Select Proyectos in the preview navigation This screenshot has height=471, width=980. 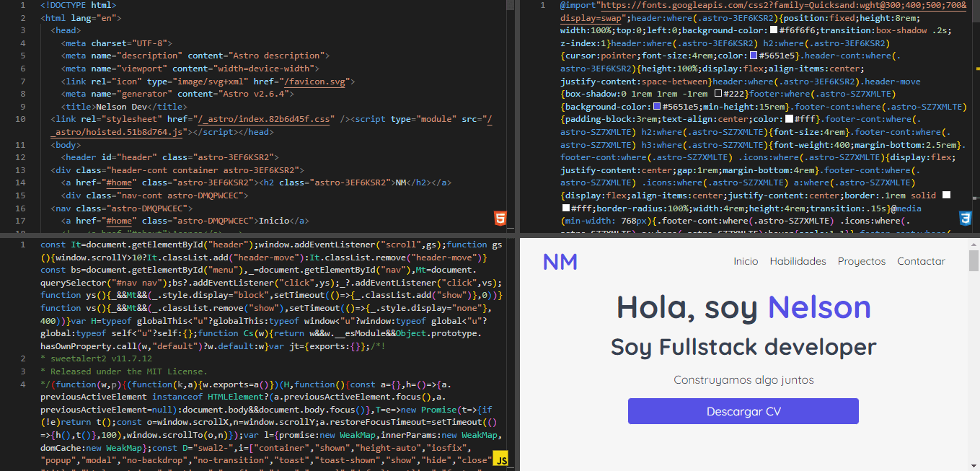pyautogui.click(x=862, y=261)
